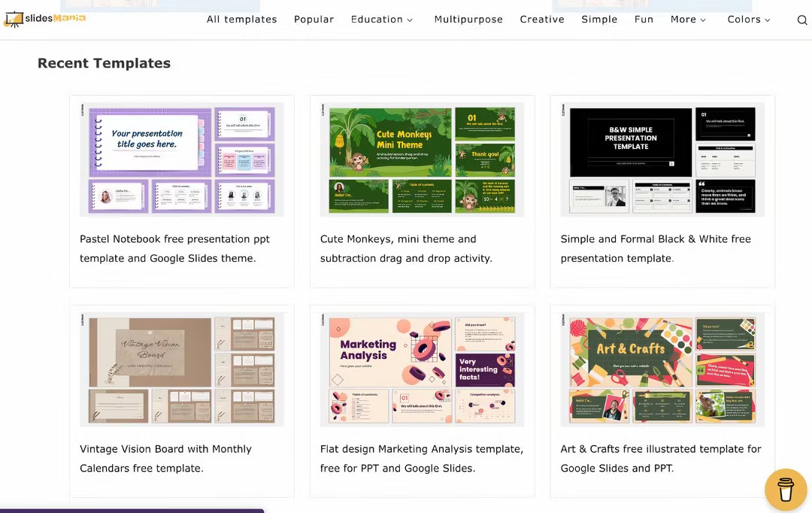
Task: Click the Vintage Vision Board thumbnail
Action: point(181,369)
